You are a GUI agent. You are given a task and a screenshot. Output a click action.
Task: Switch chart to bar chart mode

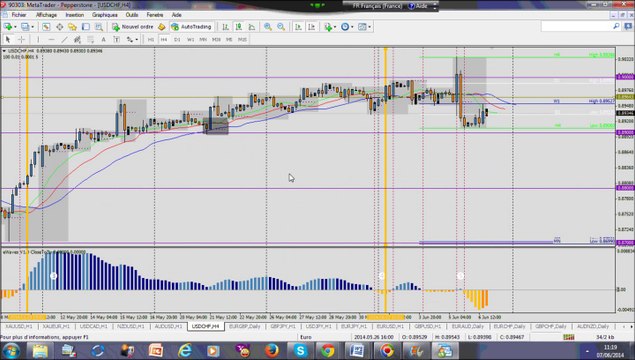click(x=226, y=27)
